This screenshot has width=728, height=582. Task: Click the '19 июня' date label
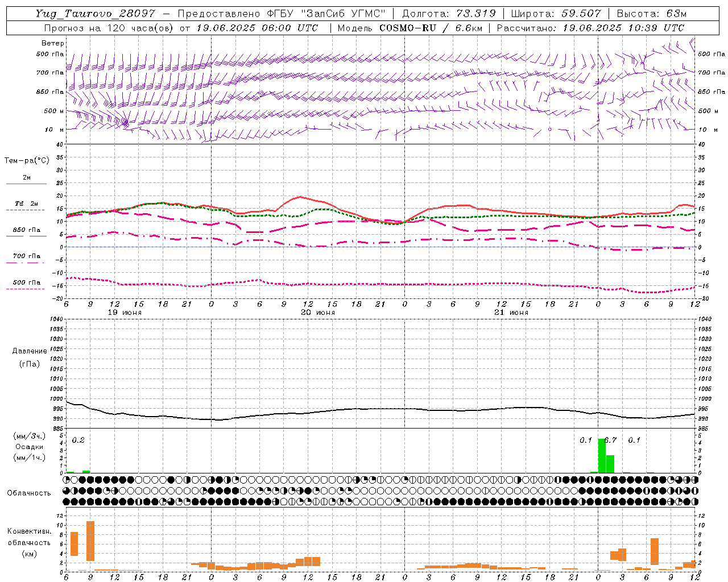(x=125, y=313)
